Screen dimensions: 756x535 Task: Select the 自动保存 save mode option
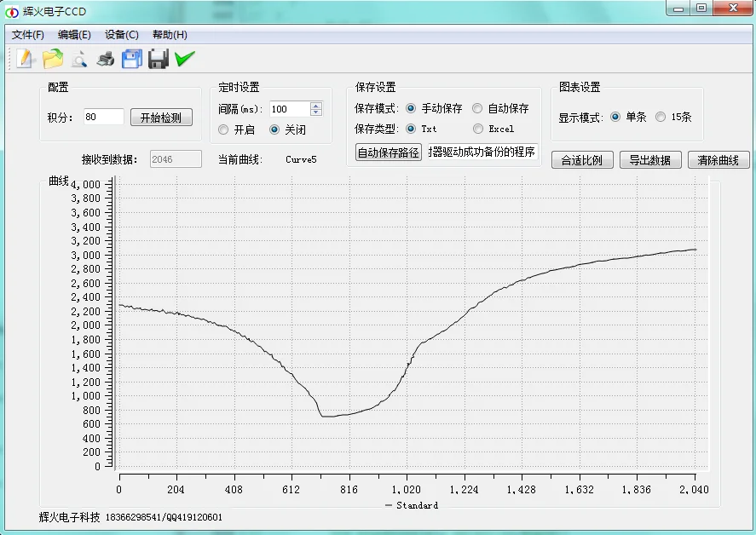pos(477,109)
